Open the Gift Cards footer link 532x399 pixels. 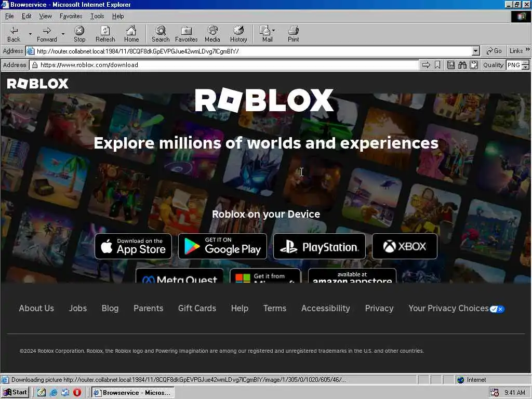(197, 308)
